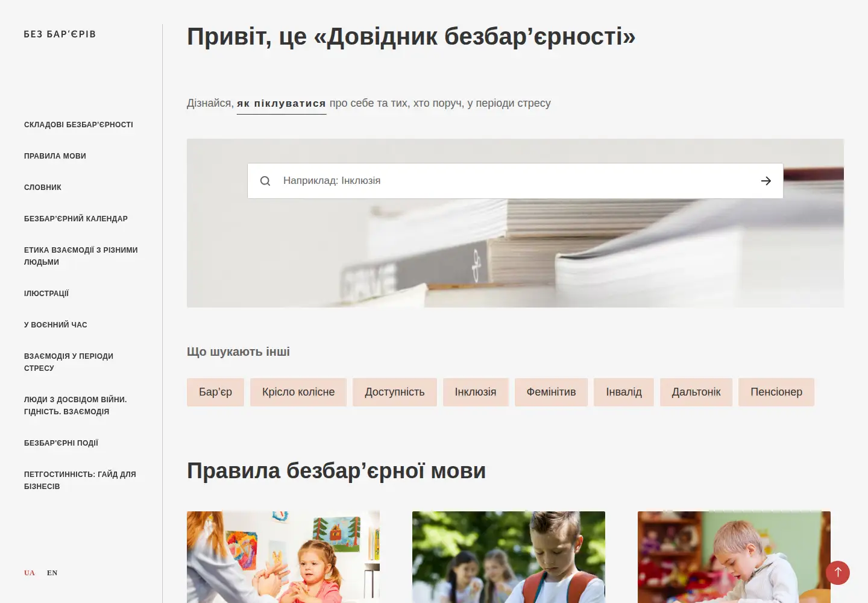The height and width of the screenshot is (603, 868).
Task: Submit search with the arrow icon
Action: (766, 181)
